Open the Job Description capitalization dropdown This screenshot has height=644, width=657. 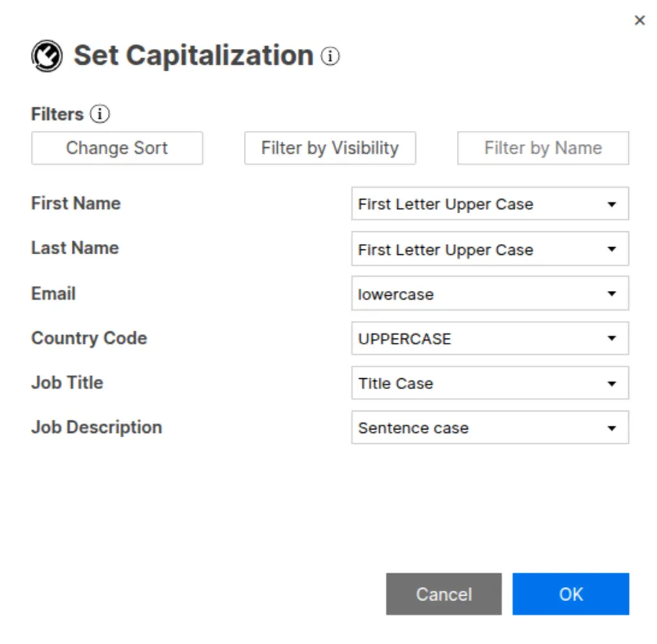tap(490, 428)
